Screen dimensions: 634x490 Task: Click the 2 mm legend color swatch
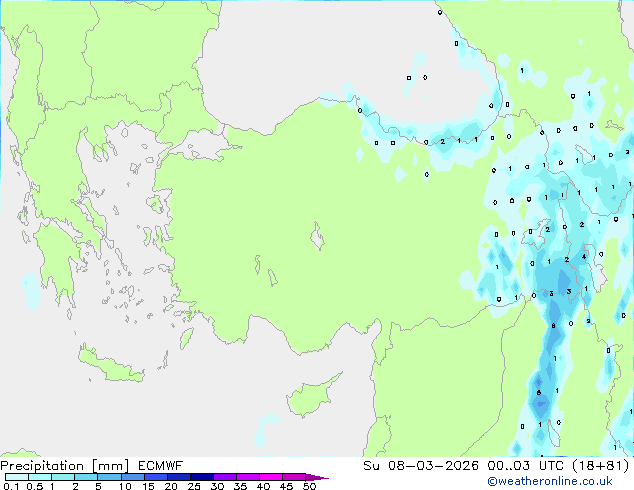click(x=86, y=477)
